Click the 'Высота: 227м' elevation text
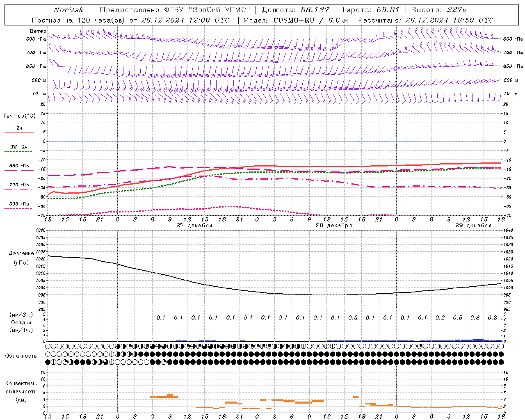 (x=439, y=10)
